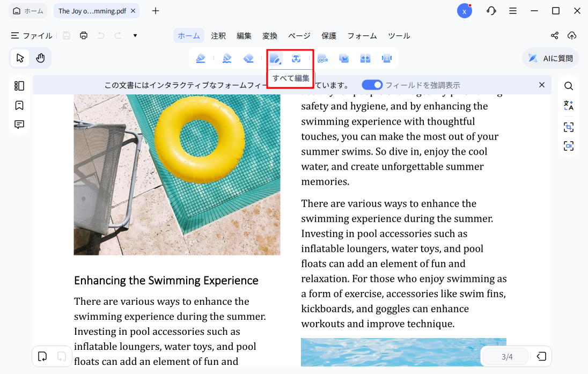Click the translate icon in right sidebar
The width and height of the screenshot is (588, 374).
pyautogui.click(x=569, y=106)
